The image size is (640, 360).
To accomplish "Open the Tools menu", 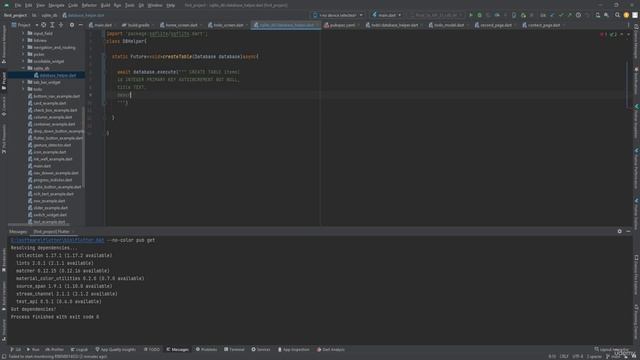I will 129,5.
